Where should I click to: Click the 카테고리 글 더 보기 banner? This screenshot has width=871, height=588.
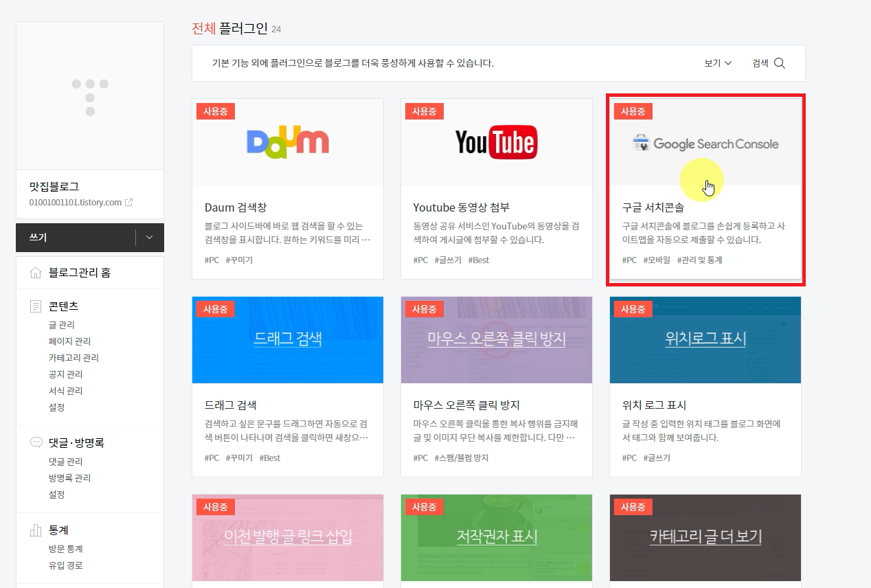coord(705,538)
